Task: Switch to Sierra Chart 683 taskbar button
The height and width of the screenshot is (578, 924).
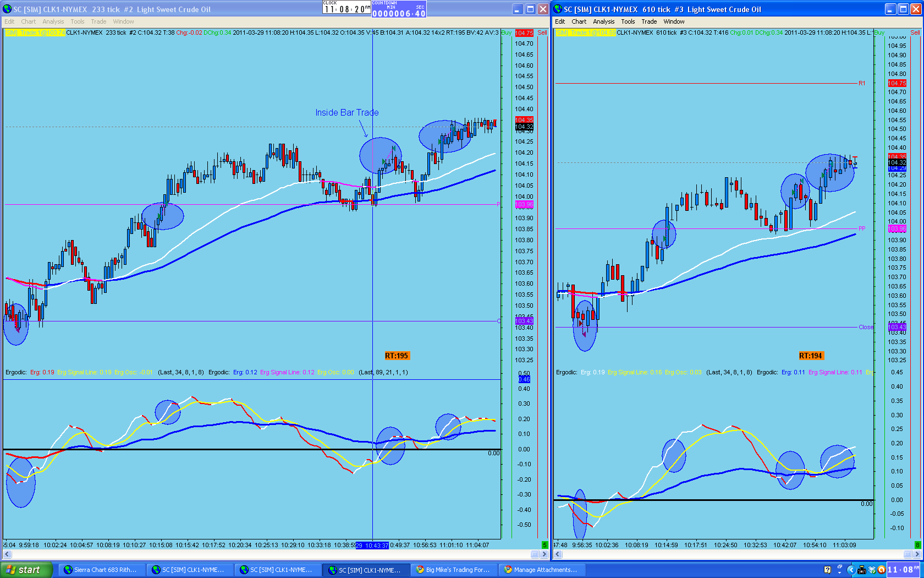Action: tap(102, 570)
